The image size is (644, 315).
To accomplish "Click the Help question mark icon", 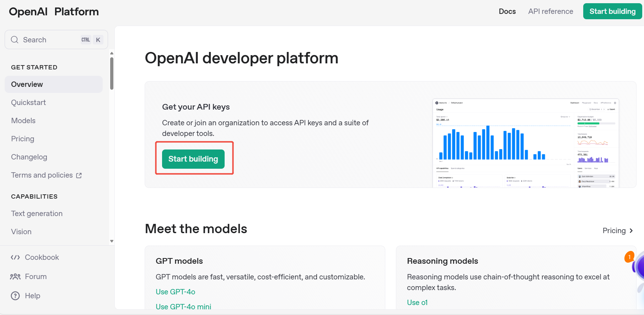I will click(x=15, y=296).
